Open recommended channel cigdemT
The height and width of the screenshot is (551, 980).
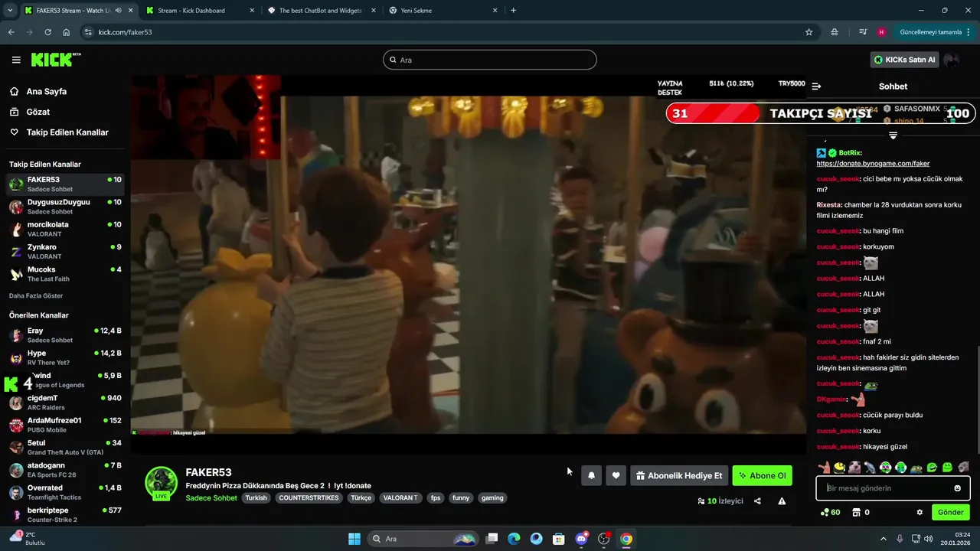pyautogui.click(x=65, y=403)
